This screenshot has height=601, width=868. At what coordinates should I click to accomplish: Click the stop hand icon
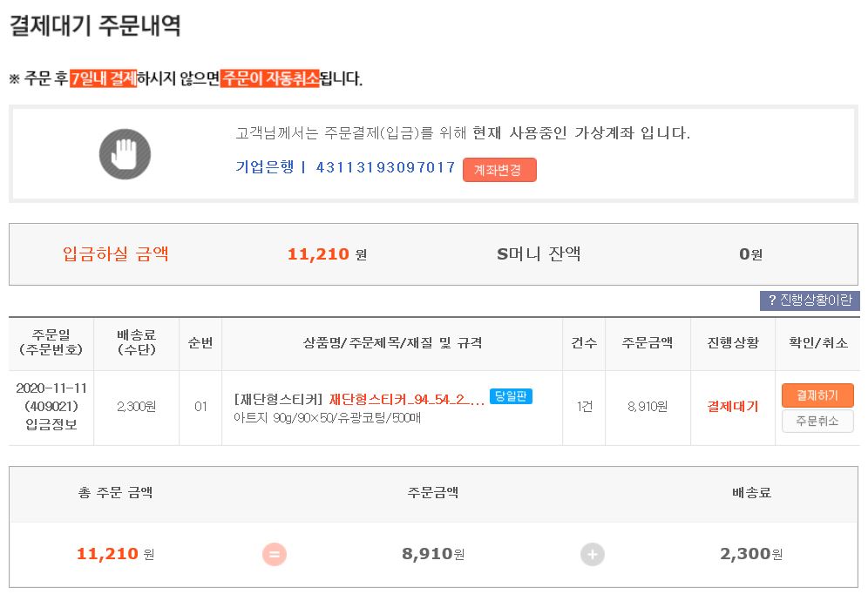pos(125,154)
